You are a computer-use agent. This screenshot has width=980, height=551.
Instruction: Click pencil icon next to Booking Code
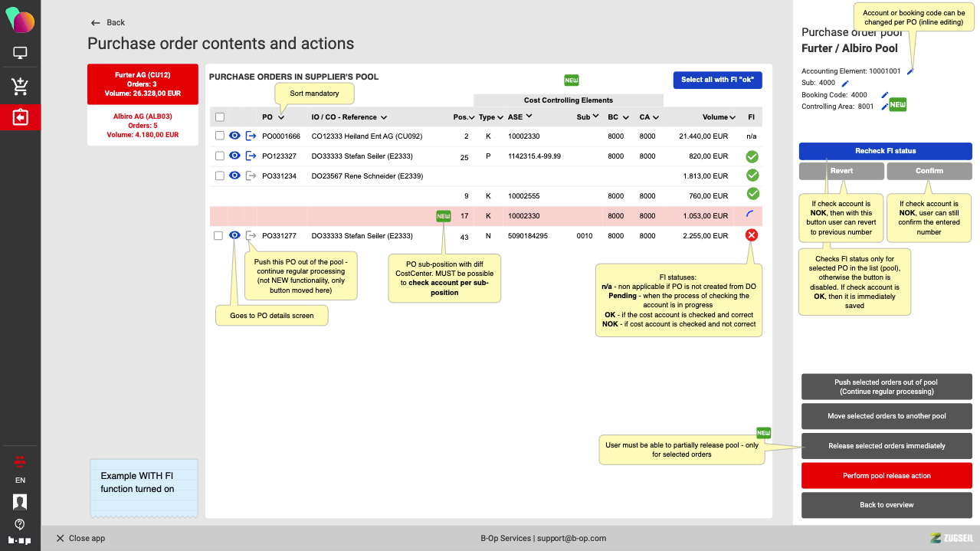pos(884,95)
